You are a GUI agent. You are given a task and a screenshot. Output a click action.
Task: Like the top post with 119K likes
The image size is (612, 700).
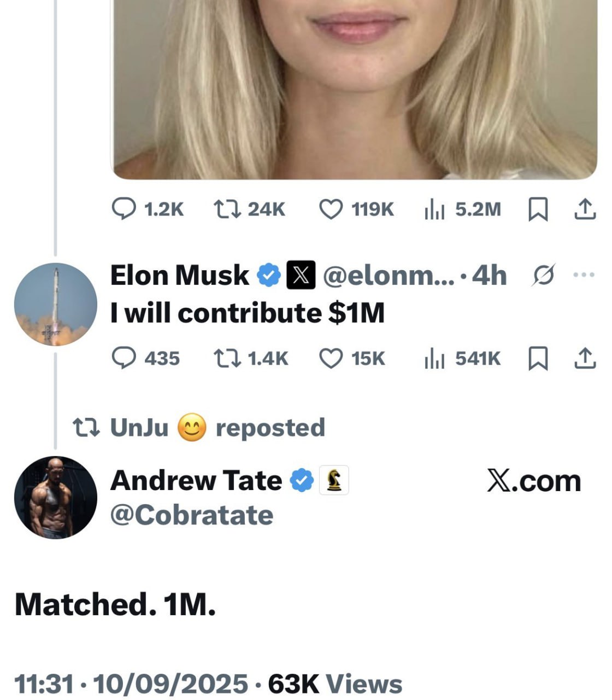click(x=331, y=209)
